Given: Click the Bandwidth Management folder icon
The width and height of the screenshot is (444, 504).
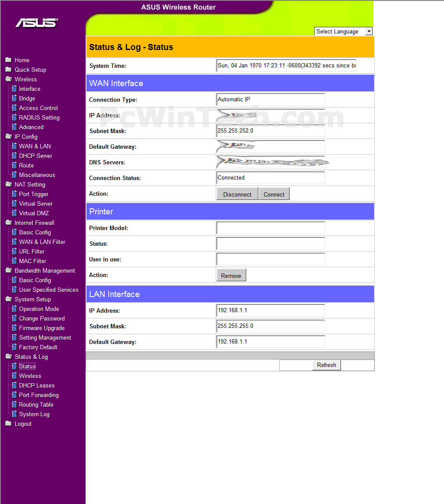Looking at the screenshot, I should tap(9, 270).
